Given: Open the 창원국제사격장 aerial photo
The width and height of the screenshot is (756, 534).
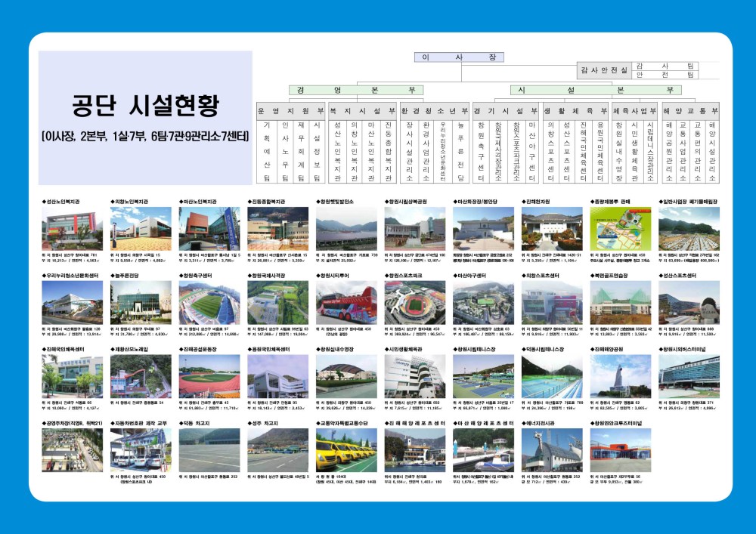Looking at the screenshot, I should tap(277, 302).
